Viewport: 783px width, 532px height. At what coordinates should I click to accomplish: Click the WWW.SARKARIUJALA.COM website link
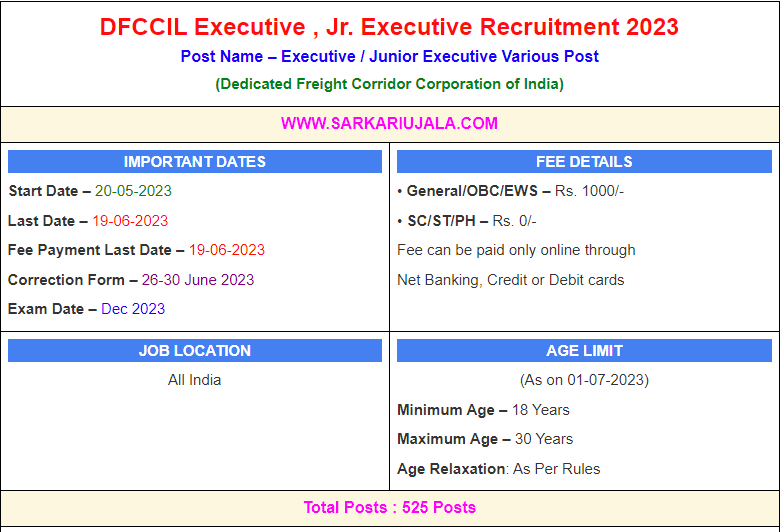(x=389, y=124)
